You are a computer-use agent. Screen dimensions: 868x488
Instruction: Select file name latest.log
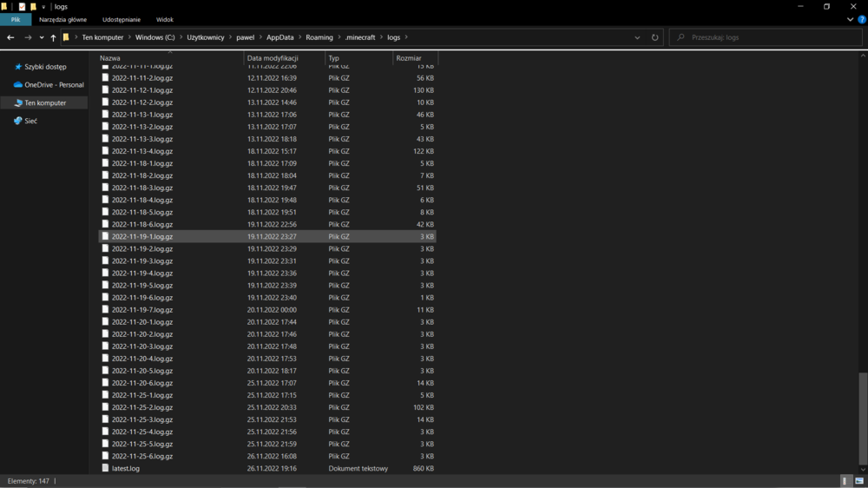pyautogui.click(x=126, y=468)
